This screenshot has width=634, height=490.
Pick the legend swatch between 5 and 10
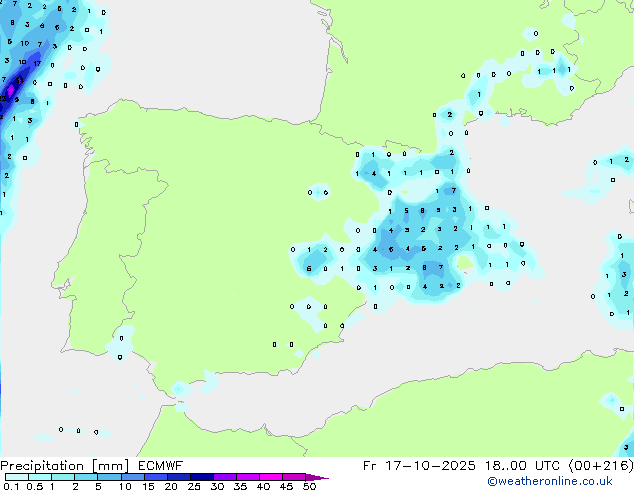coord(109,477)
